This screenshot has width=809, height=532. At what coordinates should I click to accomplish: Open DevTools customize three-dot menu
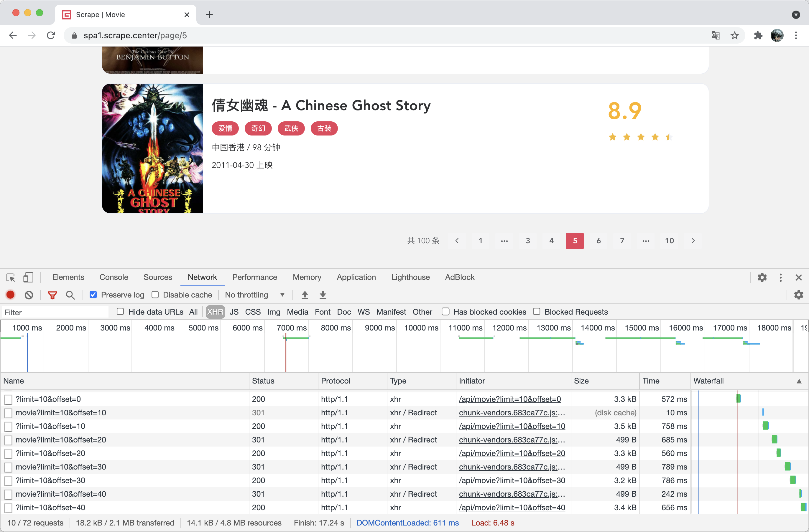(x=781, y=277)
